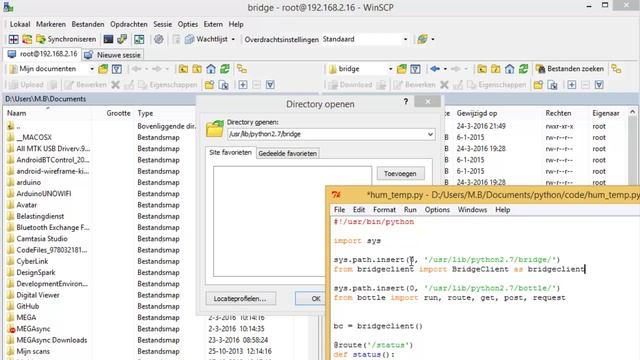Open the Bestanden menu

[x=88, y=24]
